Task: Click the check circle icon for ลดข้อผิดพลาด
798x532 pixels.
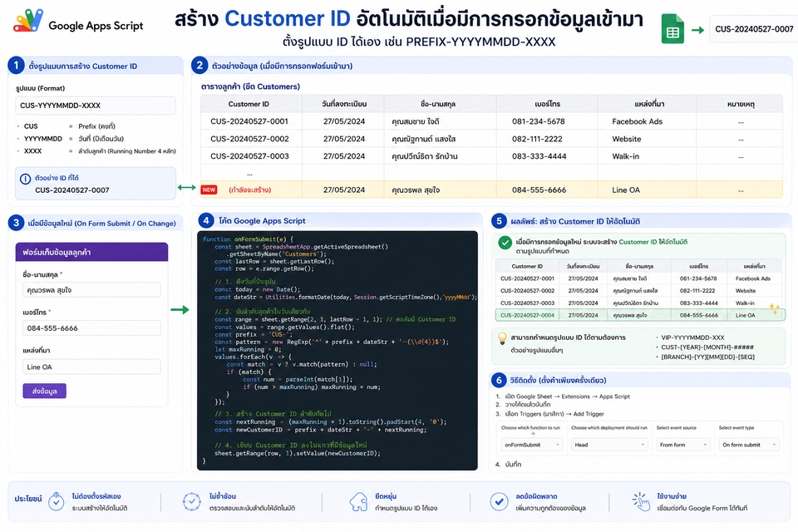Action: point(499,502)
